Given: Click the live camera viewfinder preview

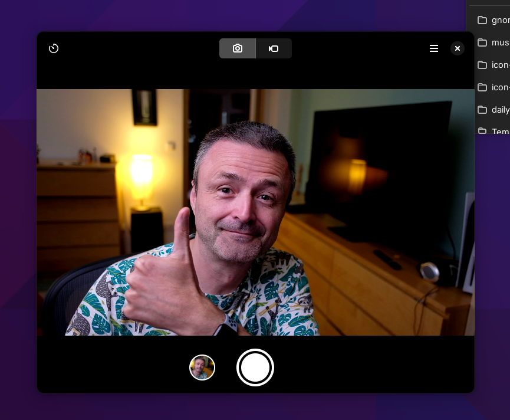Looking at the screenshot, I should coord(255,212).
